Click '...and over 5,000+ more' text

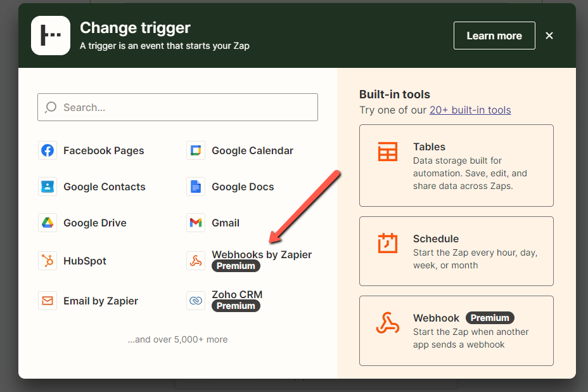(178, 339)
